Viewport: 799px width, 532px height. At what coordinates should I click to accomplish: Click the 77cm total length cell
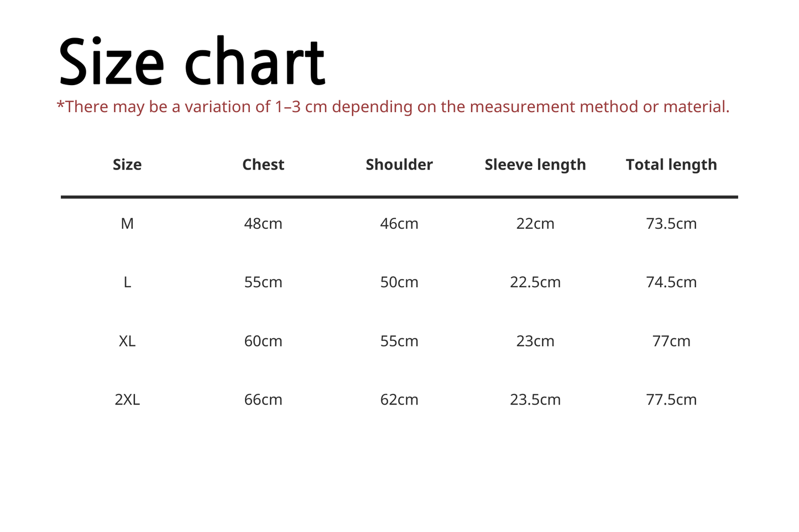pos(671,341)
